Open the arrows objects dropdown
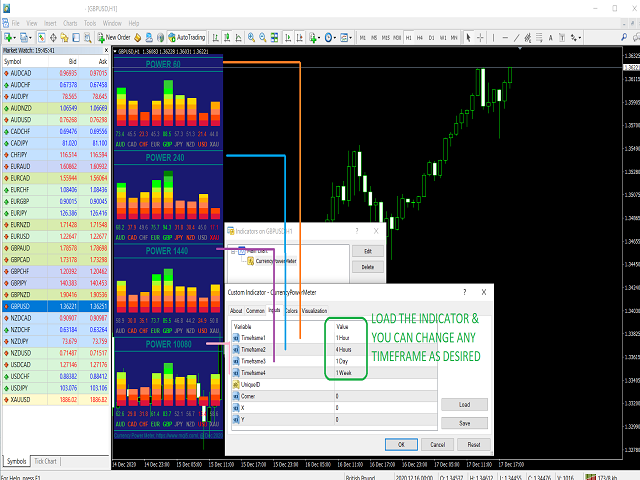Viewport: 640px width, 480px height. click(576, 38)
